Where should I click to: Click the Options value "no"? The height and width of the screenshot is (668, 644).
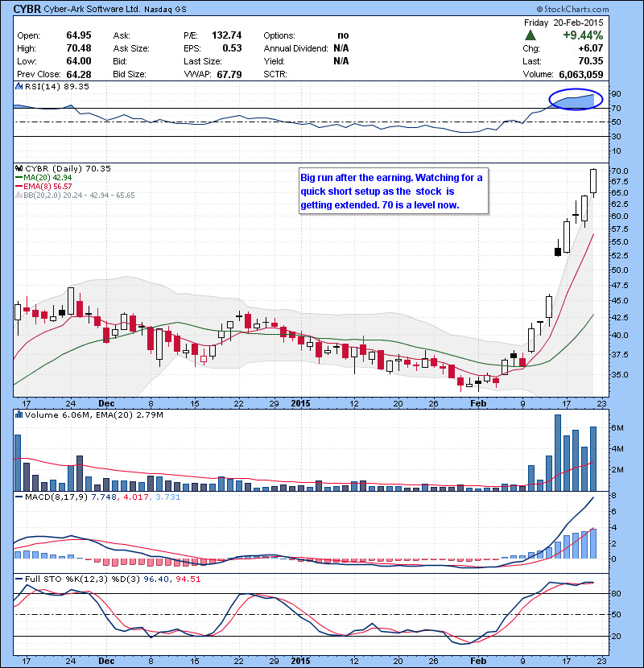pos(343,35)
